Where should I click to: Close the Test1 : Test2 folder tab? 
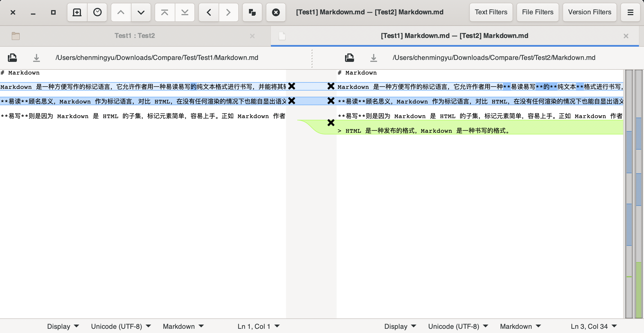point(252,36)
